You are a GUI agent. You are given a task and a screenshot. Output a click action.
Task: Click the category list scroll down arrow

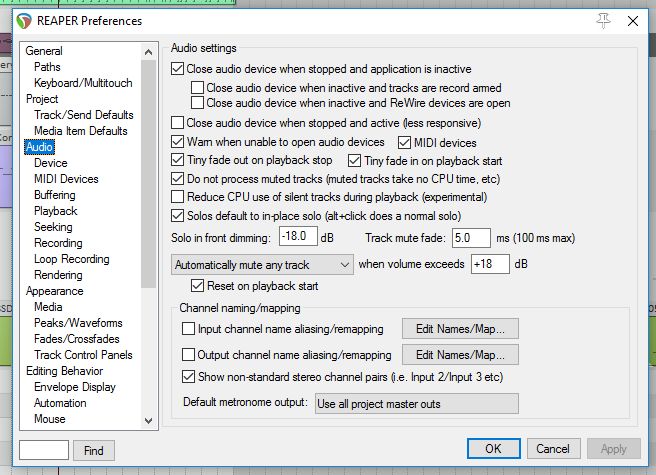(x=148, y=420)
